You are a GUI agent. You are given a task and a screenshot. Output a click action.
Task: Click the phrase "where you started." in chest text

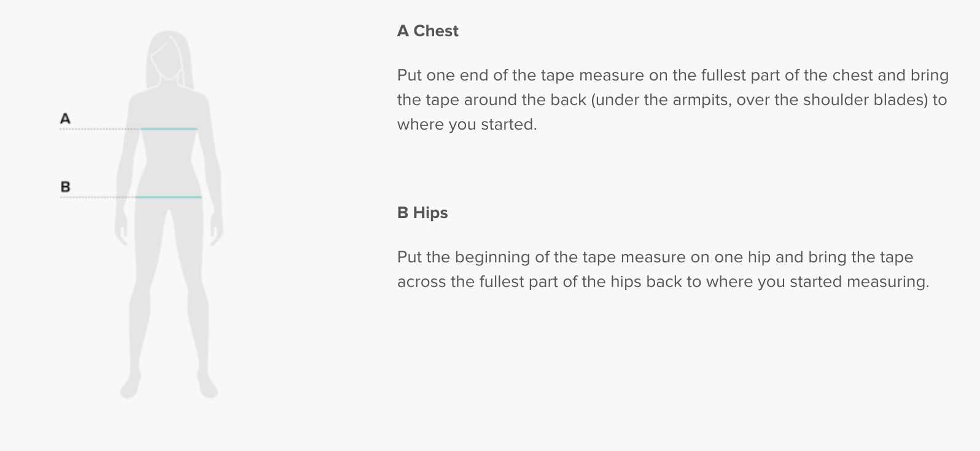[467, 124]
